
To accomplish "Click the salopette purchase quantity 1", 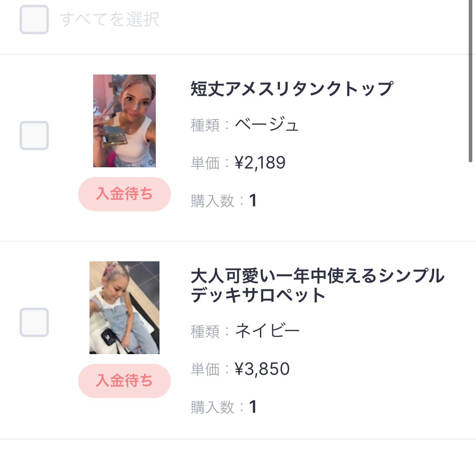I will pos(253,407).
